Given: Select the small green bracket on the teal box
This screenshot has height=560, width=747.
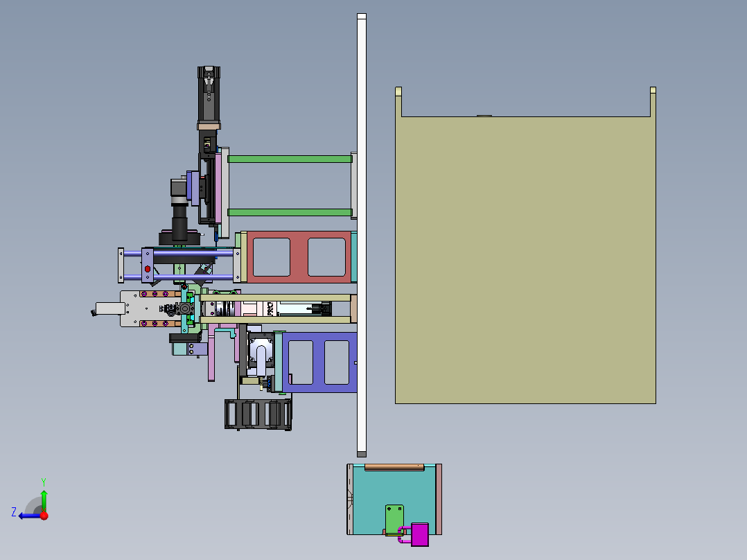Looking at the screenshot, I should [394, 520].
